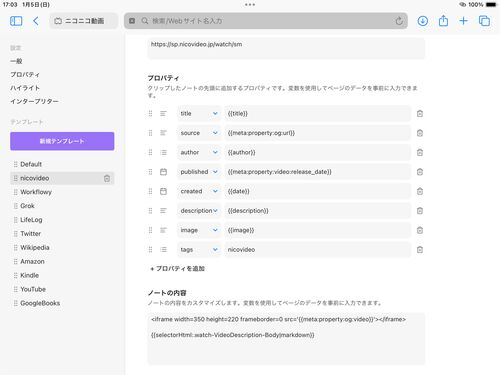Open the created property name dropdown
500x375 pixels.
coord(199,191)
